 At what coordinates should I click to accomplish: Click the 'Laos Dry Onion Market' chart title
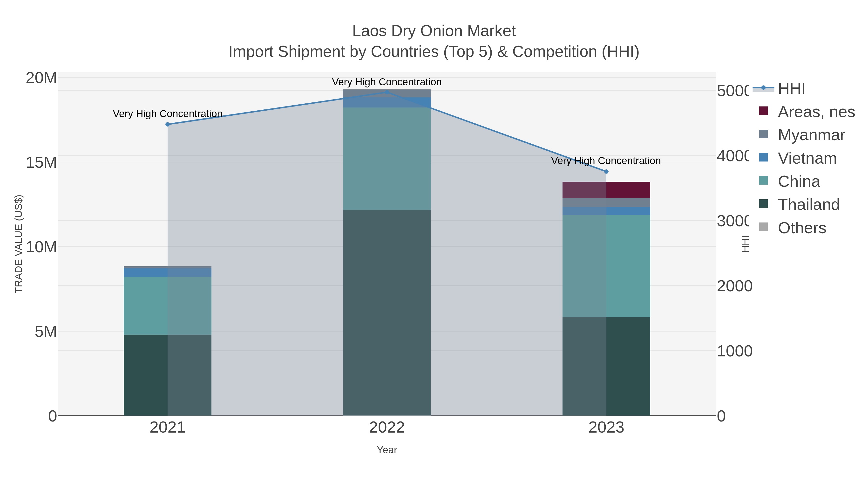(434, 31)
